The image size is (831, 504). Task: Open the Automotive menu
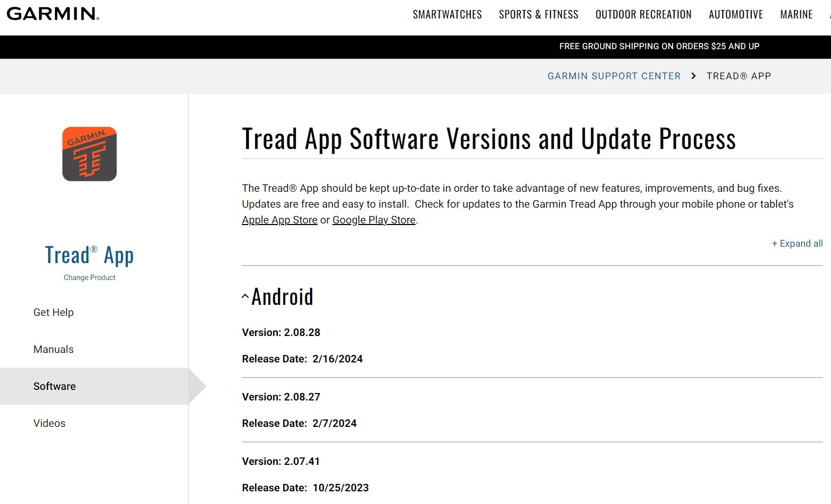(x=736, y=14)
